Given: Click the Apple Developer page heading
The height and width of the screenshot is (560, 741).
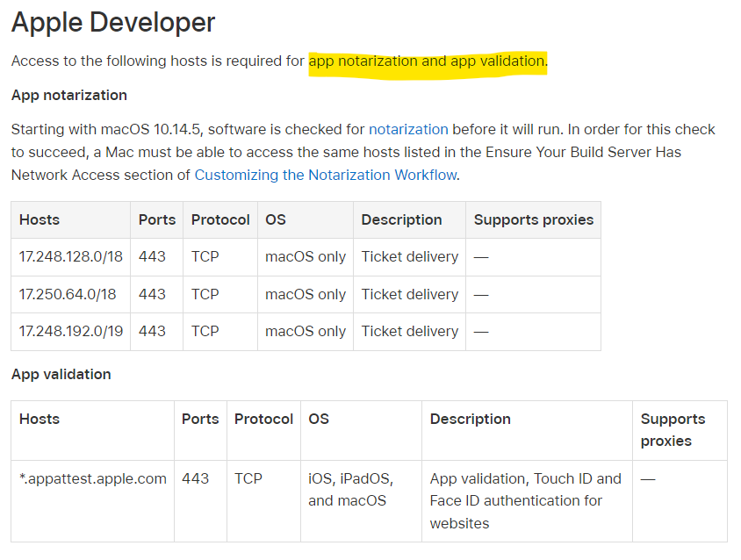Looking at the screenshot, I should click(x=113, y=23).
